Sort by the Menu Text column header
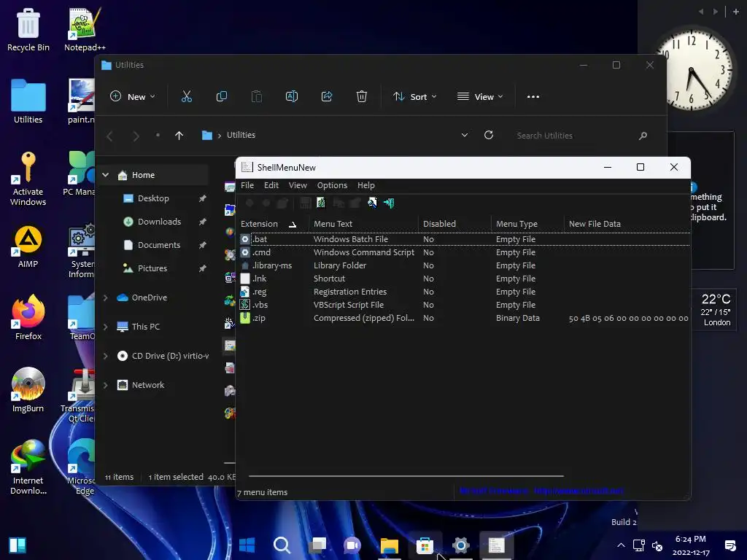The height and width of the screenshot is (560, 747). click(x=363, y=224)
